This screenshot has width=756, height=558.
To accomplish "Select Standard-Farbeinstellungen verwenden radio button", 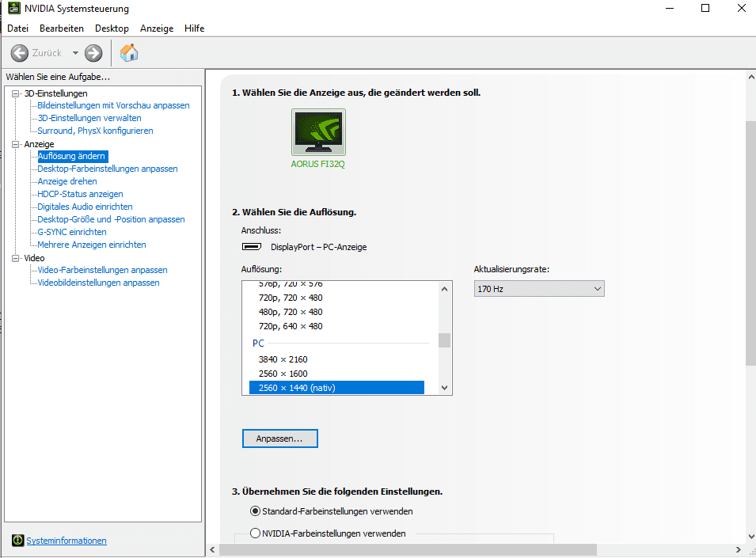I will click(255, 511).
